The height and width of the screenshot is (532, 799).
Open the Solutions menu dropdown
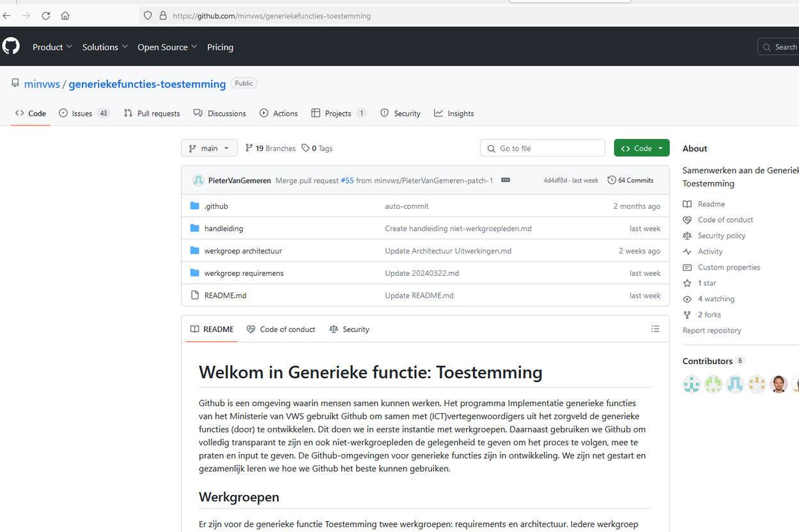click(x=105, y=47)
